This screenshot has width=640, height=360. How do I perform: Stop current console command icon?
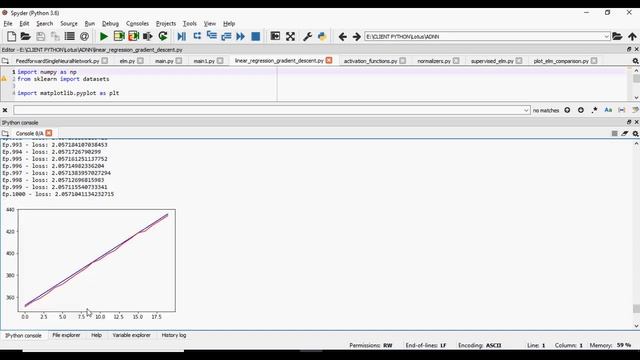[x=614, y=133]
